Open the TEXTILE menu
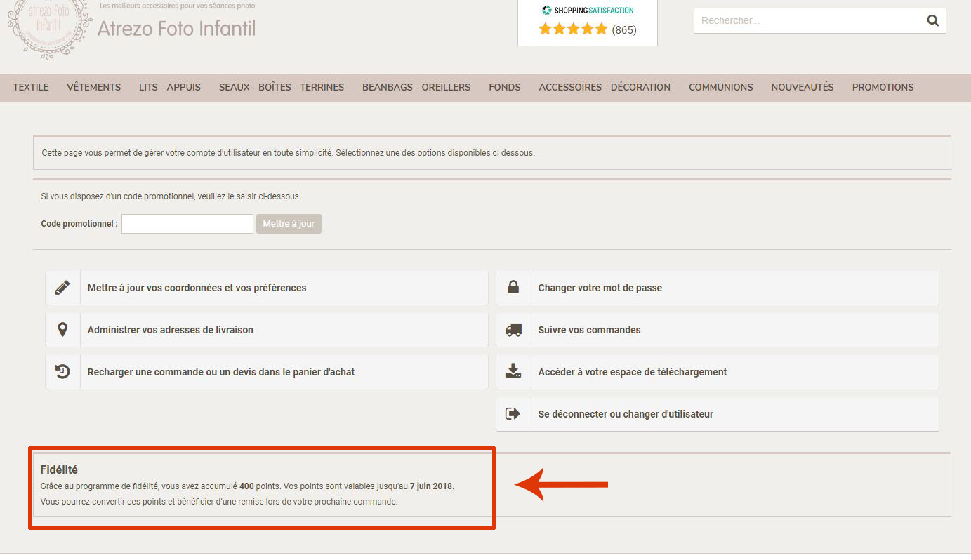The image size is (971, 560). coord(31,87)
